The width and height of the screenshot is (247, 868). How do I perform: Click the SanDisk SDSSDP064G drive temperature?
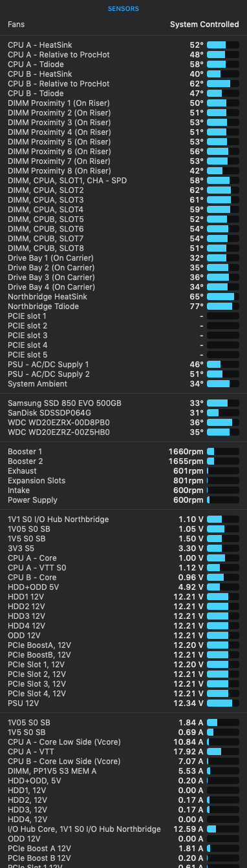point(124,413)
